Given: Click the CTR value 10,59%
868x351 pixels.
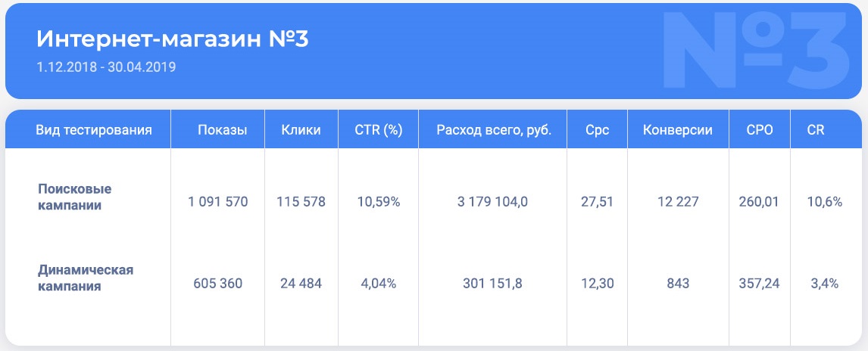Looking at the screenshot, I should 378,202.
